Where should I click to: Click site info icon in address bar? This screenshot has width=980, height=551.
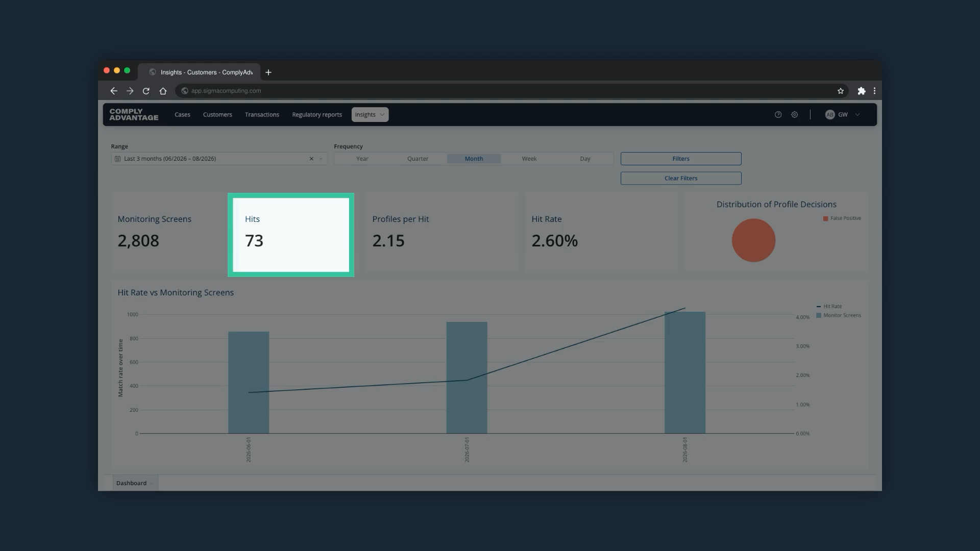(x=185, y=91)
